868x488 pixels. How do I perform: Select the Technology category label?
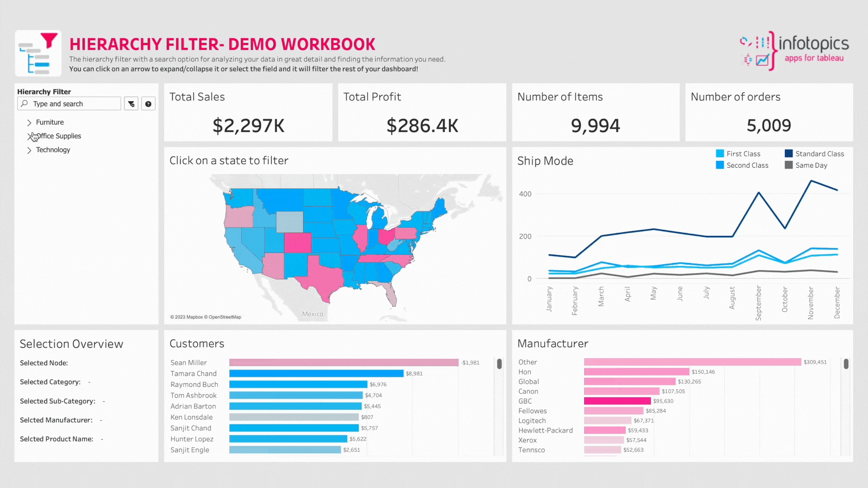[53, 150]
